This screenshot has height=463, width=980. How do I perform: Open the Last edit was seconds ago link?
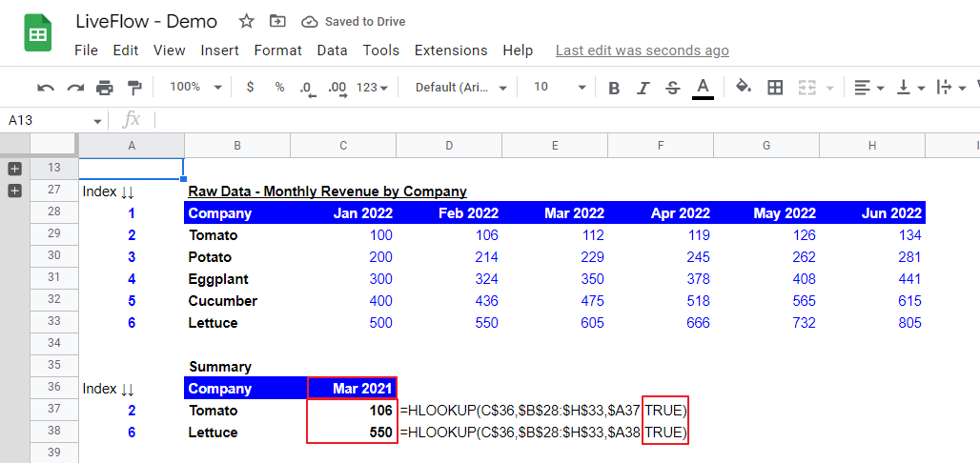[x=642, y=50]
